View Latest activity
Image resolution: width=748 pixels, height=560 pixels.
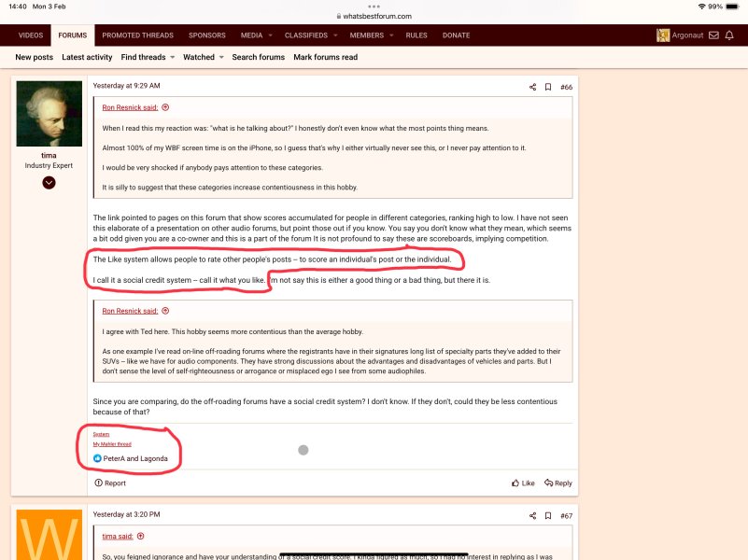point(87,57)
